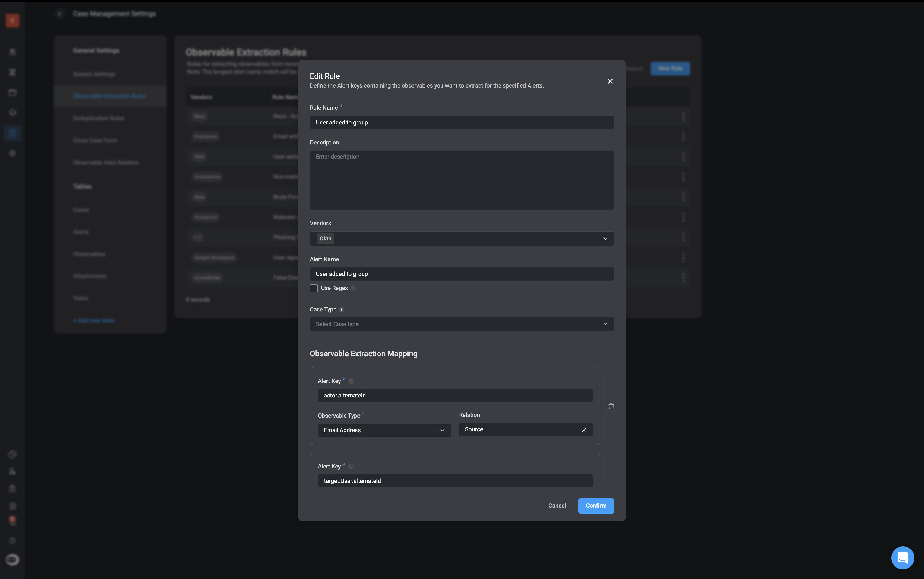The width and height of the screenshot is (924, 579).
Task: Open the Email Address observable type dropdown
Action: click(384, 430)
